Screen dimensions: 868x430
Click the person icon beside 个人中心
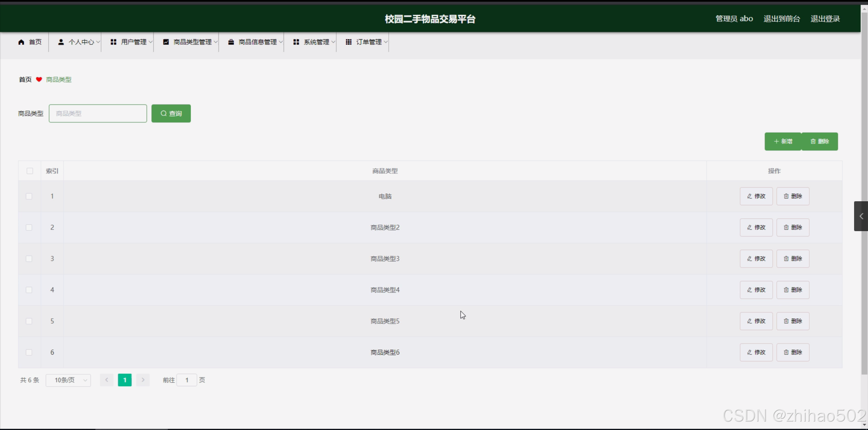(x=61, y=42)
